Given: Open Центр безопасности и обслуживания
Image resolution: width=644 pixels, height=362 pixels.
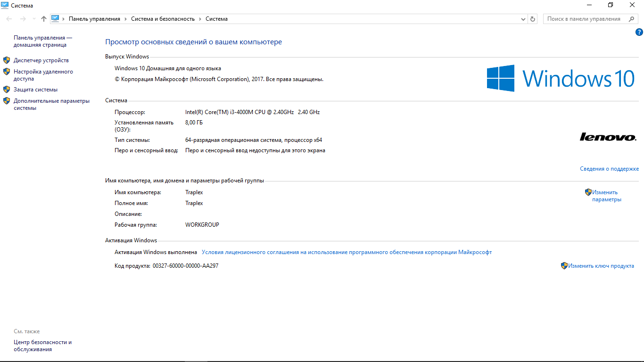Looking at the screenshot, I should click(43, 346).
